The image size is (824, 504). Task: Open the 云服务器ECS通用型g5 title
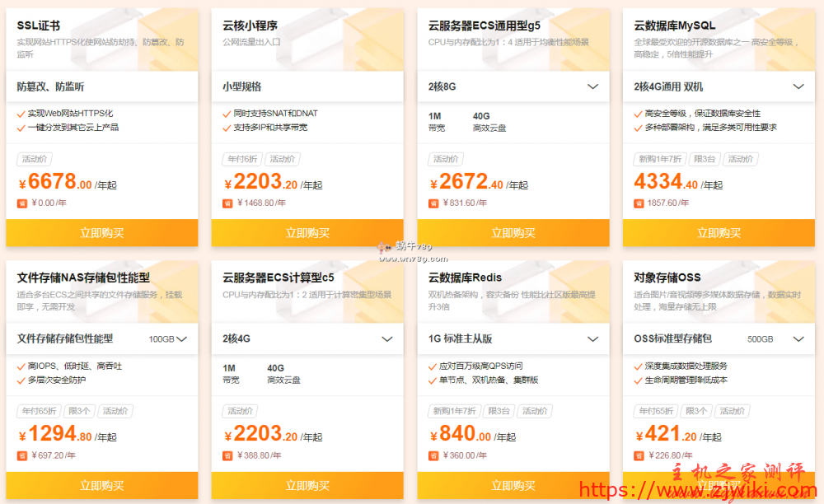click(484, 26)
